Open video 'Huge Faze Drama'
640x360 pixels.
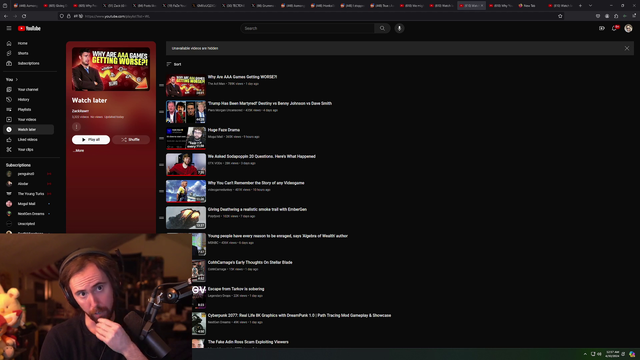[224, 130]
